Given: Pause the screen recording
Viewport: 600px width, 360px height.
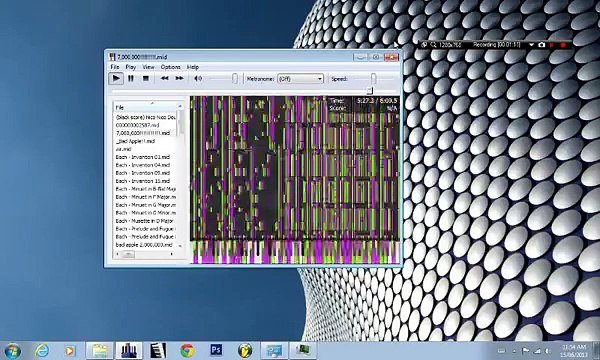Looking at the screenshot, I should pos(552,45).
